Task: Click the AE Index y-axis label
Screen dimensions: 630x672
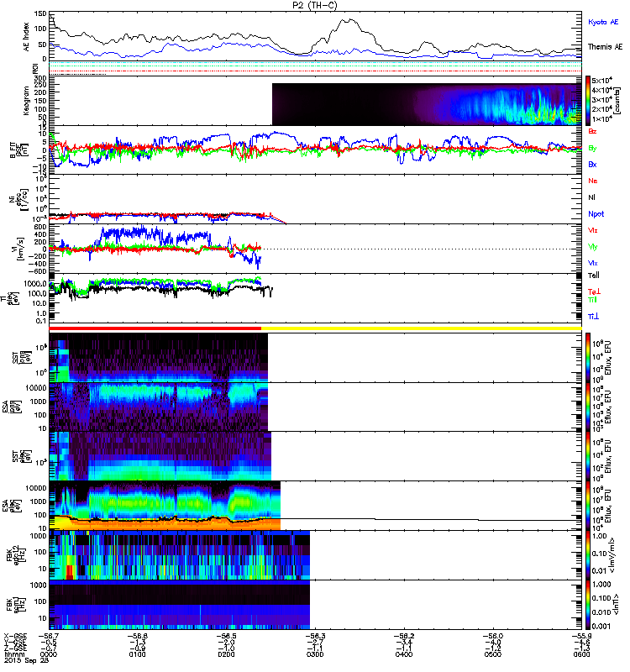Action: [26, 37]
